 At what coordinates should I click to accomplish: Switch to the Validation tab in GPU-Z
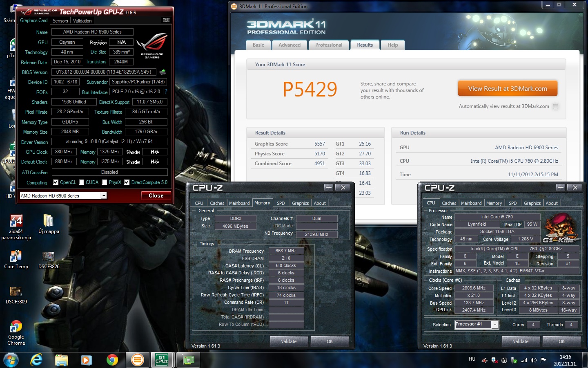[x=82, y=21]
